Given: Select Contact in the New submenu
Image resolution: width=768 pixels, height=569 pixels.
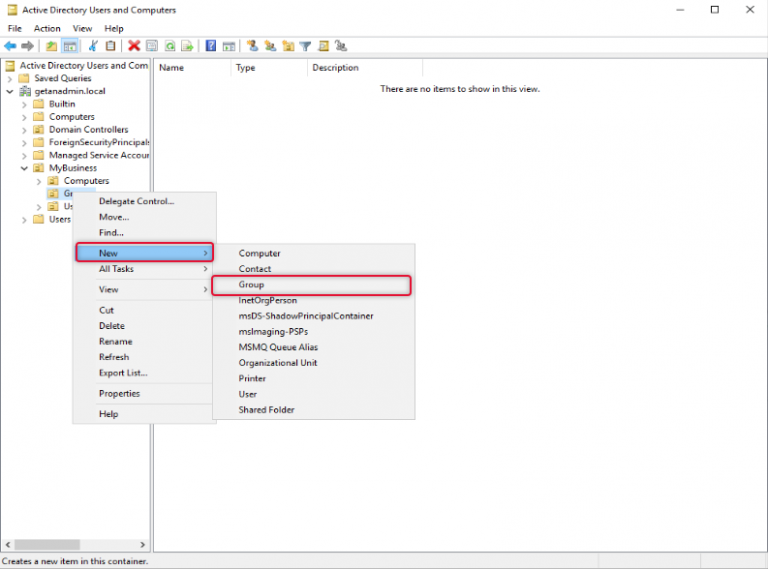Looking at the screenshot, I should click(x=313, y=269).
